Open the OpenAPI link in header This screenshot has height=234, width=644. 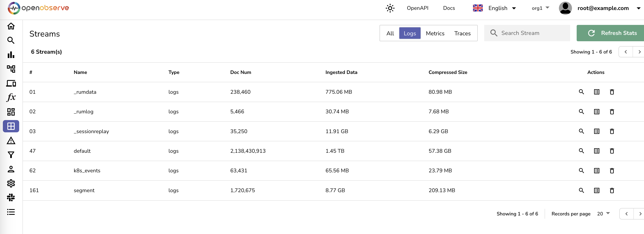[x=417, y=8]
